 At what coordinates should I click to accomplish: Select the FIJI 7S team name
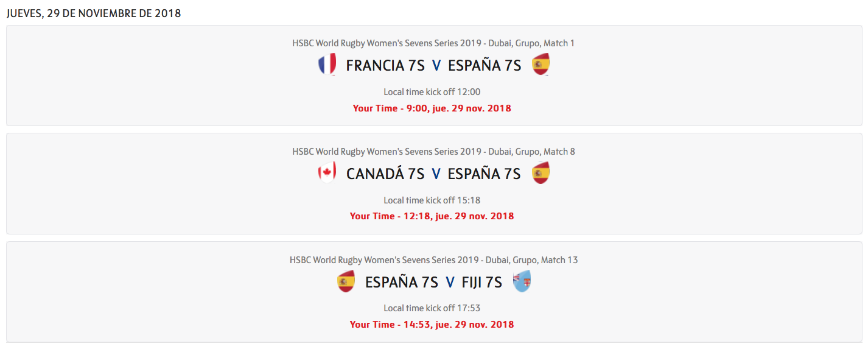[x=482, y=282]
